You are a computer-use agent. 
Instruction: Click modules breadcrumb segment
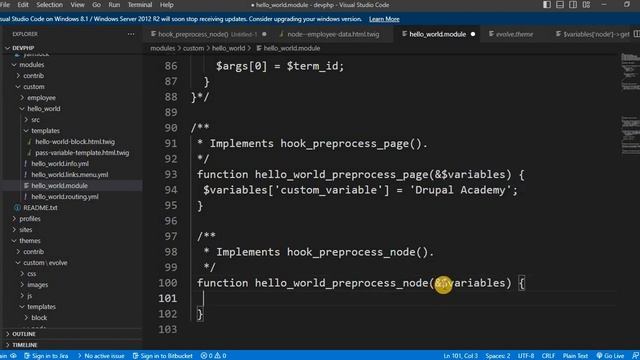click(x=162, y=48)
